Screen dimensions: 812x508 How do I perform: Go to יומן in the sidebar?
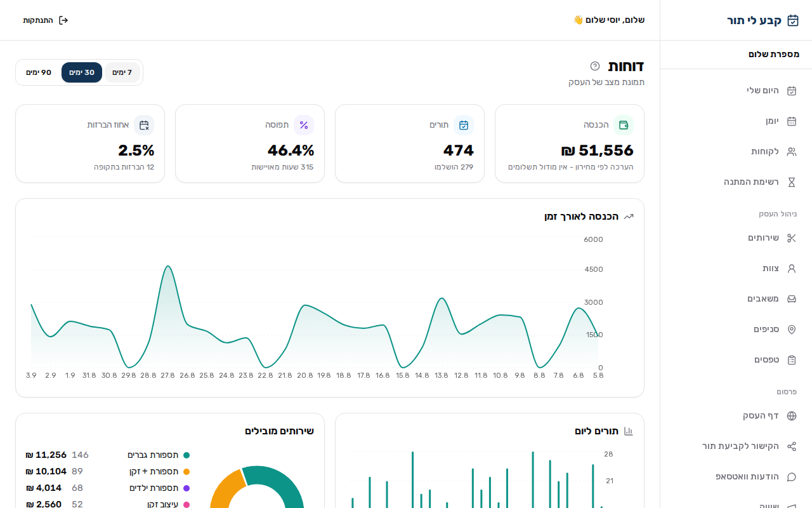pos(736,121)
